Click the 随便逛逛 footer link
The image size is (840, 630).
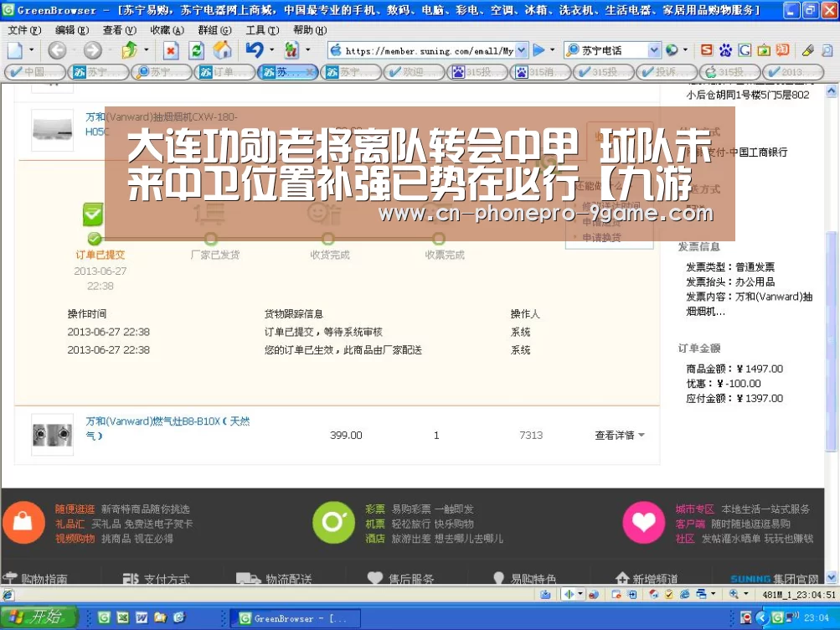[x=75, y=509]
